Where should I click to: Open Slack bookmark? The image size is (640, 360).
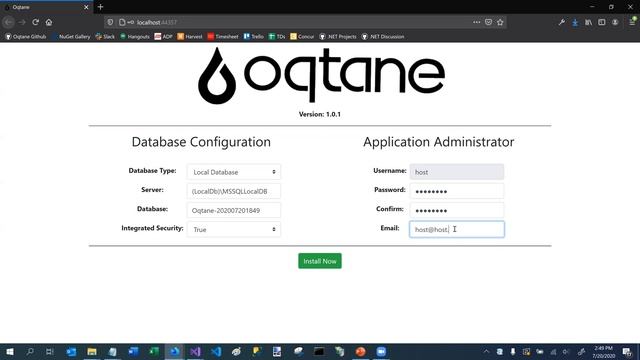[105, 37]
